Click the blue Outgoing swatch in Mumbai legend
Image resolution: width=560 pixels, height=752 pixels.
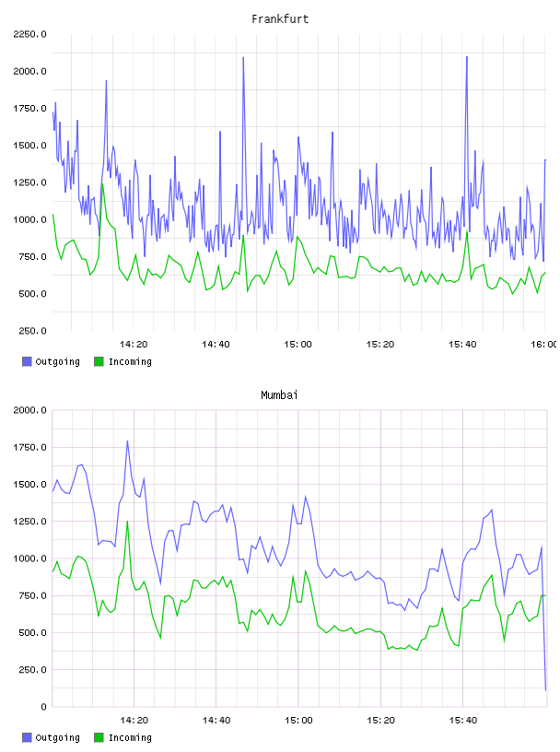pos(27,737)
